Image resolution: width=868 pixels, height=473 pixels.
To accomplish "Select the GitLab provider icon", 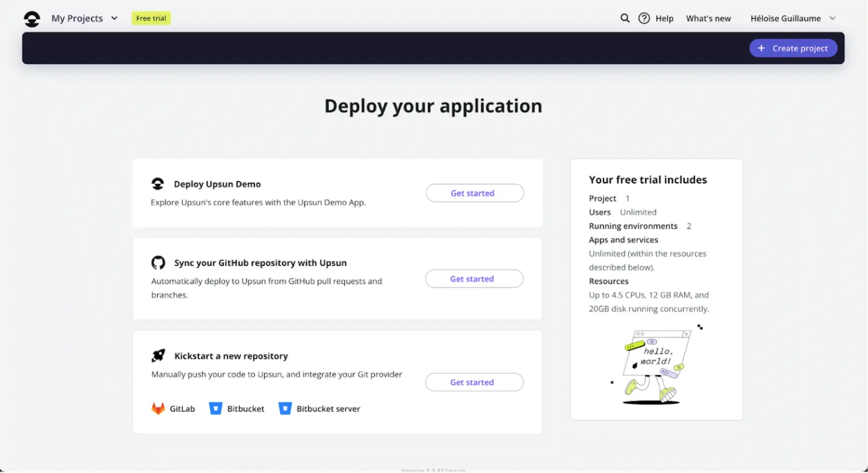I will pos(158,408).
